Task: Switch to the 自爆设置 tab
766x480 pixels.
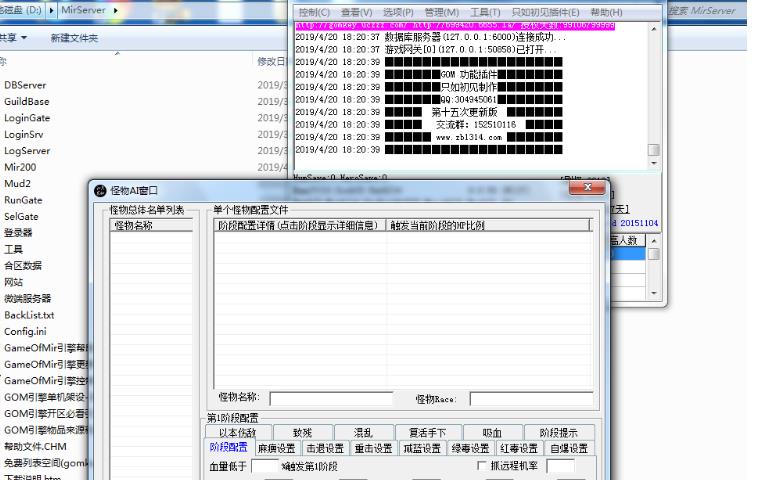Action: point(568,448)
